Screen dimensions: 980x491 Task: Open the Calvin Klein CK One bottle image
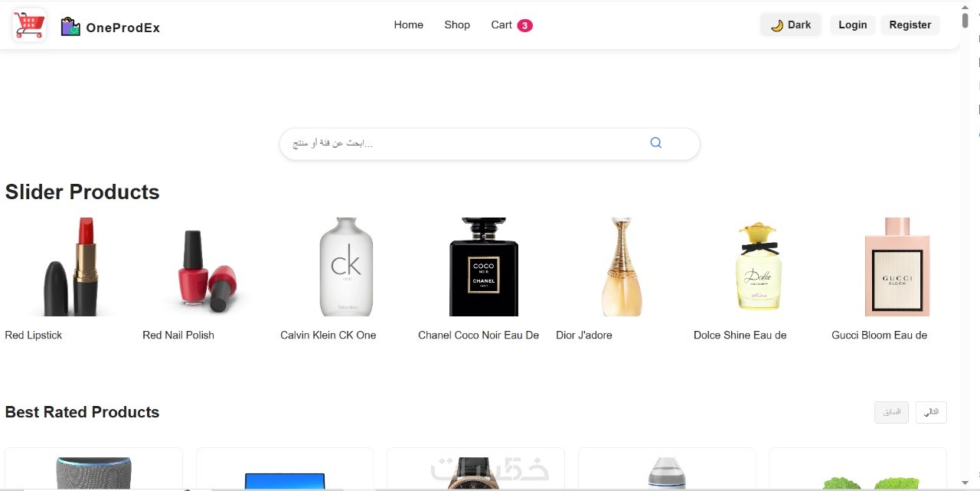click(x=346, y=267)
